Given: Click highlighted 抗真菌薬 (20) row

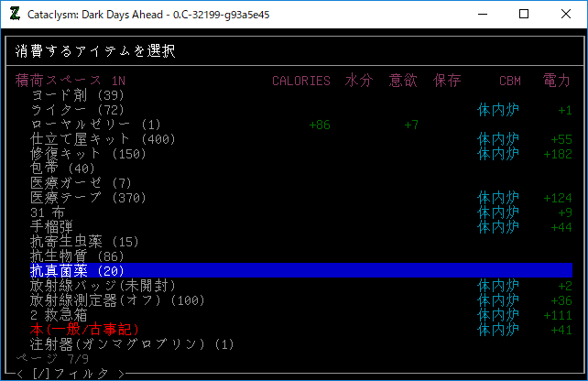Looking at the screenshot, I should [x=77, y=271].
